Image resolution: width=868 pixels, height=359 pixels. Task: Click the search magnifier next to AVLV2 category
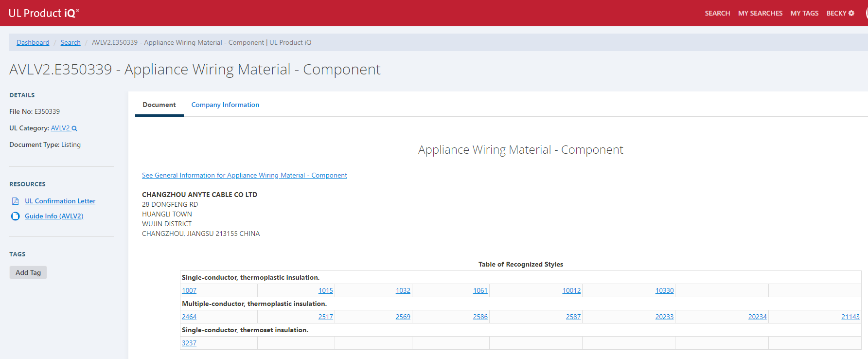tap(74, 128)
